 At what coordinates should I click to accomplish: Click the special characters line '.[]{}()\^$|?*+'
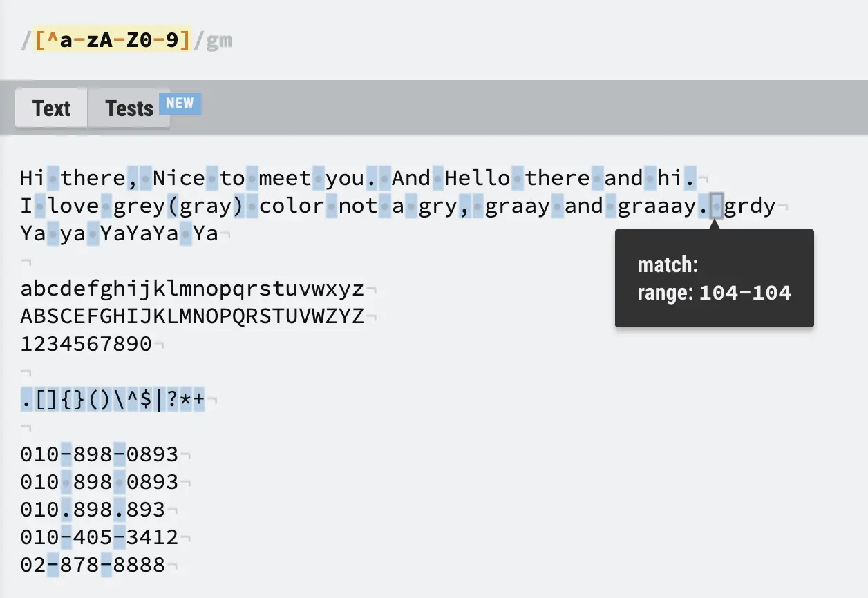click(113, 399)
